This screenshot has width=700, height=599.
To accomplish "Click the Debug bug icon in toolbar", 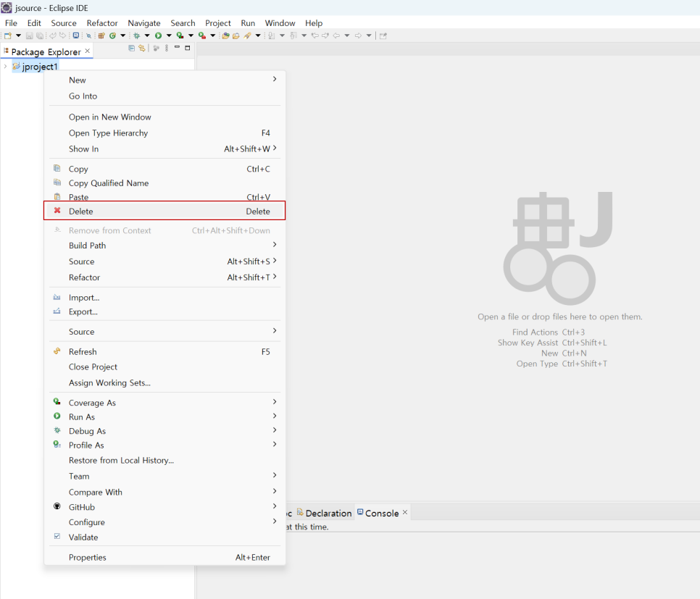I will point(137,35).
